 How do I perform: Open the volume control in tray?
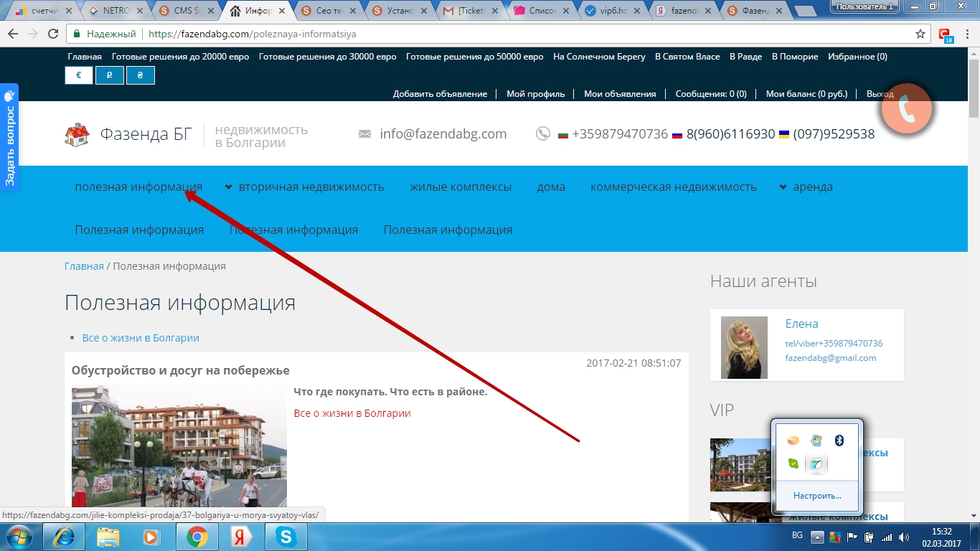(903, 537)
